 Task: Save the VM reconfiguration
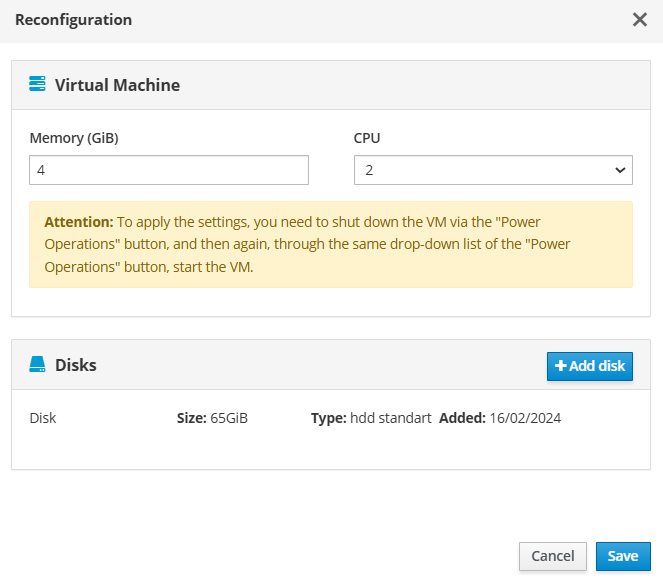click(x=623, y=556)
